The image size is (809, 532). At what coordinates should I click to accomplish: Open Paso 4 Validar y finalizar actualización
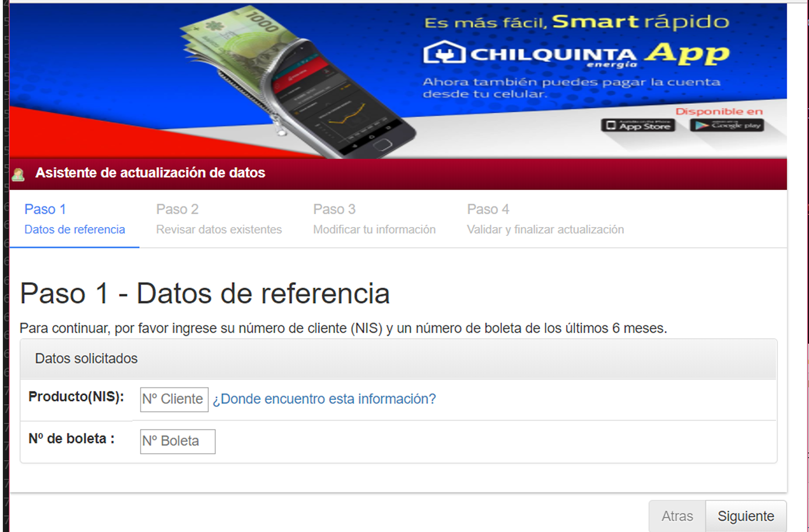pos(545,219)
